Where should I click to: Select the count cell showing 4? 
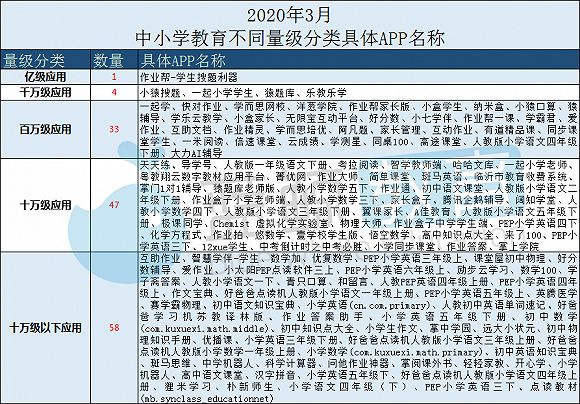coord(114,92)
